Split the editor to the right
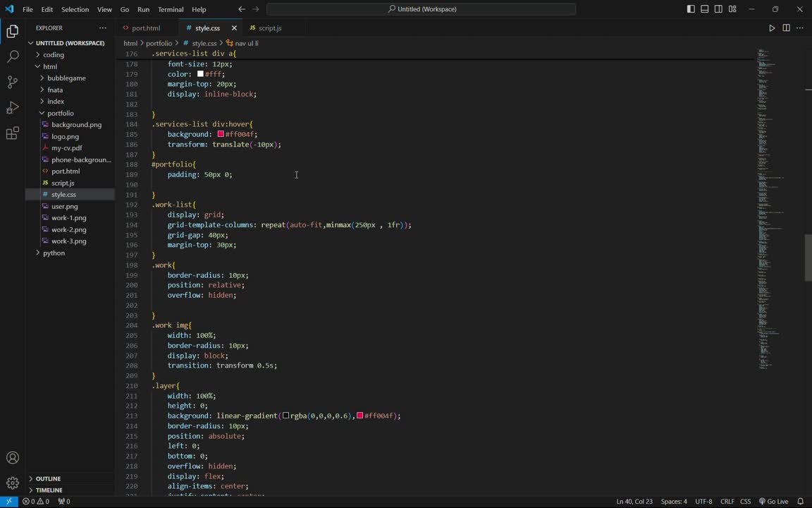This screenshot has width=812, height=508. pyautogui.click(x=786, y=28)
